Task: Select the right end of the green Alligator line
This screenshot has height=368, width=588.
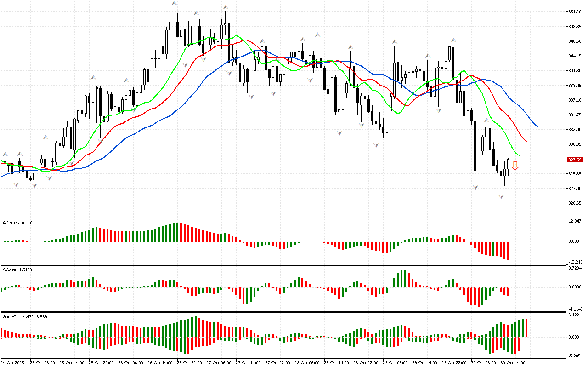Action: [x=519, y=155]
